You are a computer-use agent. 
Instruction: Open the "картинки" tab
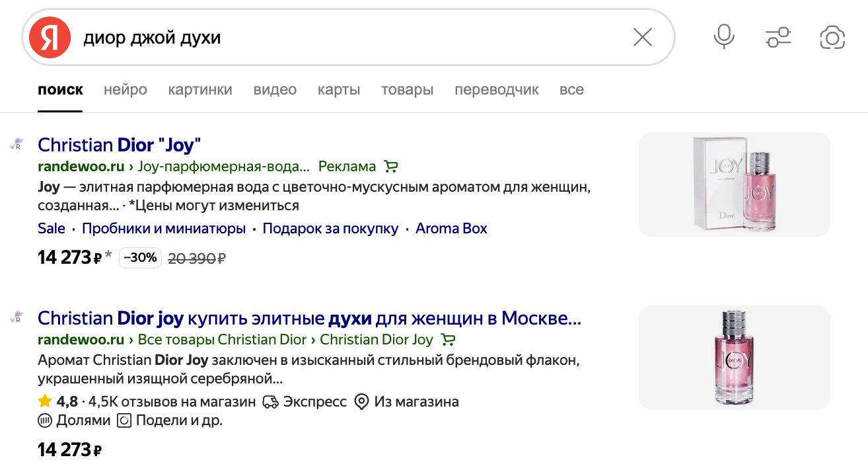click(200, 90)
